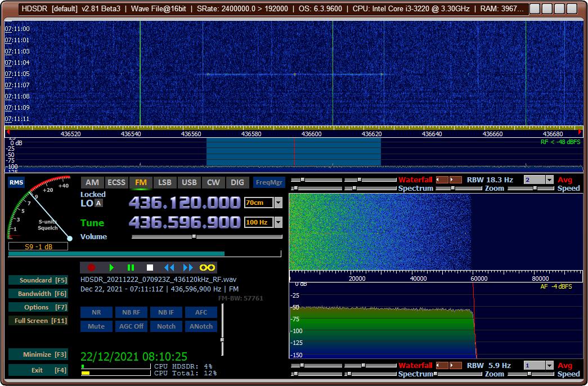Adjust the Zoom slider below RBW 18.3 Hz
Screen dimensions: 588x386
[x=459, y=188]
